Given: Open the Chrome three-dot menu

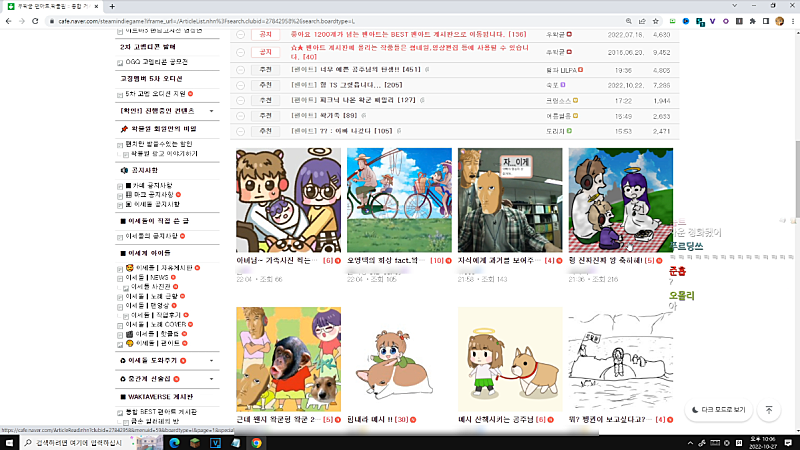Looking at the screenshot, I should pos(793,21).
